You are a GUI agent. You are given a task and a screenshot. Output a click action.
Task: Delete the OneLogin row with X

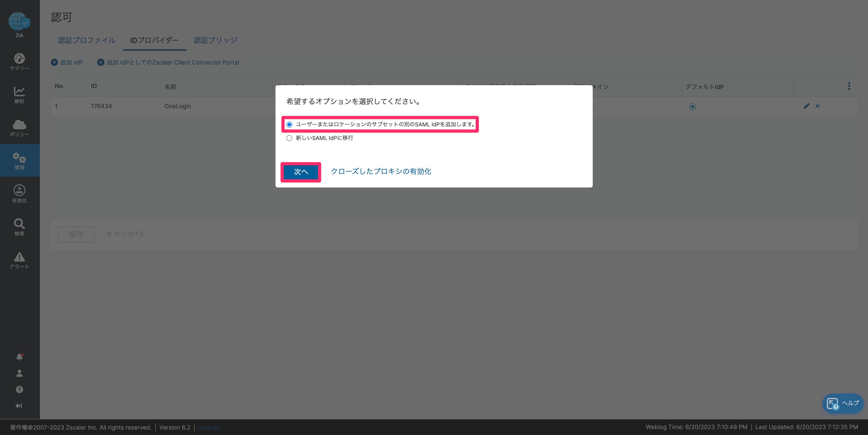coord(817,106)
